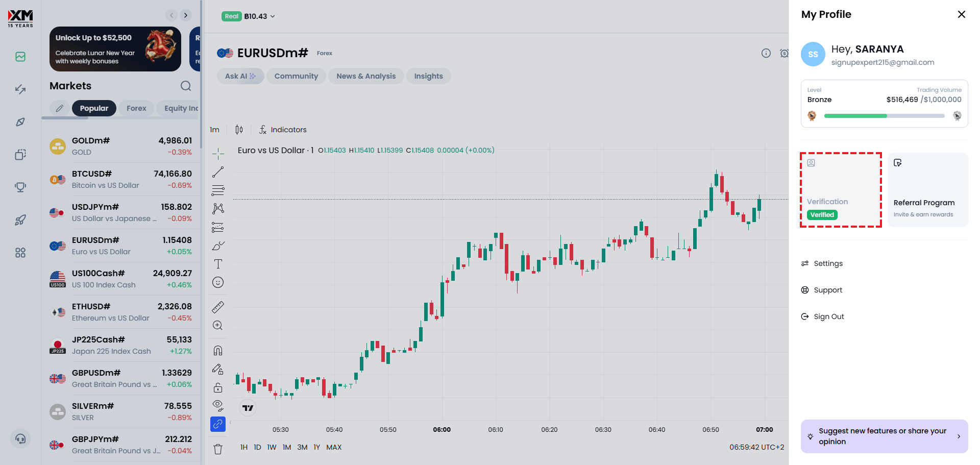Show EURUSDm# instrument info icon
Viewport: 980px width, 465px height.
click(x=766, y=53)
